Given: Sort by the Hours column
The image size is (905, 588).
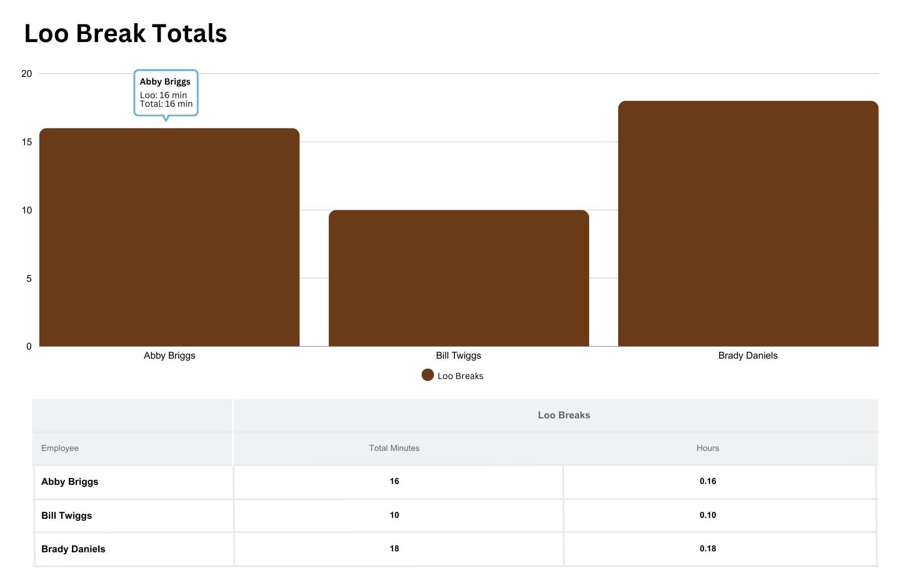Looking at the screenshot, I should tap(707, 448).
